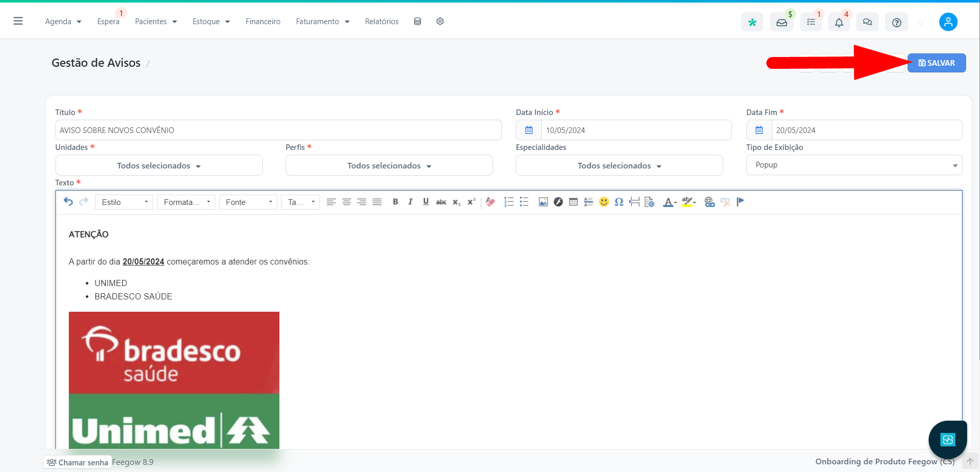
Task: Insert table in editor
Action: click(x=574, y=202)
